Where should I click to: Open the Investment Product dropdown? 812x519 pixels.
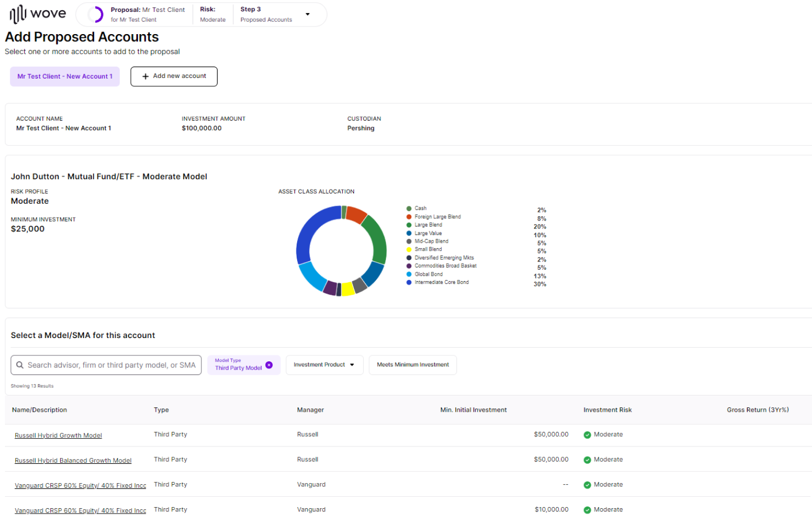tap(324, 365)
